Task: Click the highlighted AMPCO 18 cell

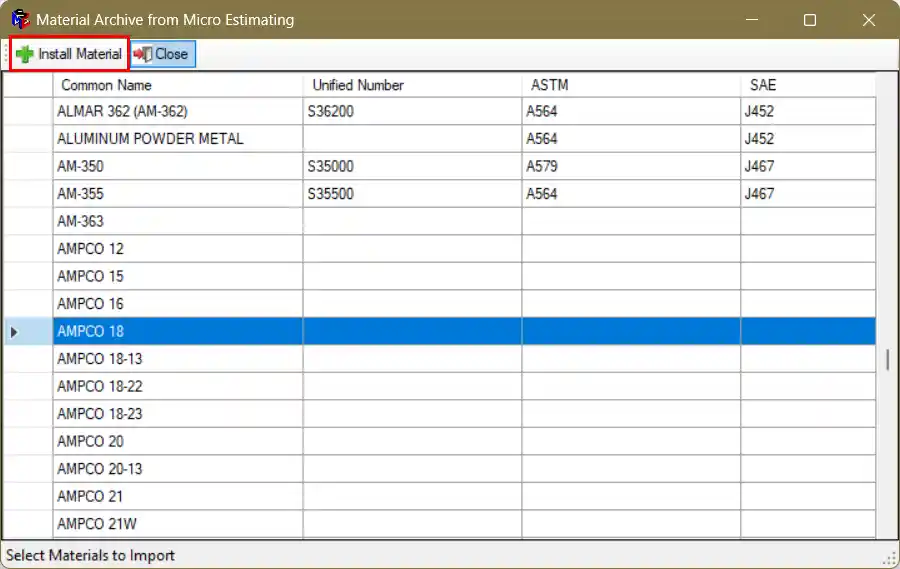Action: click(x=178, y=331)
